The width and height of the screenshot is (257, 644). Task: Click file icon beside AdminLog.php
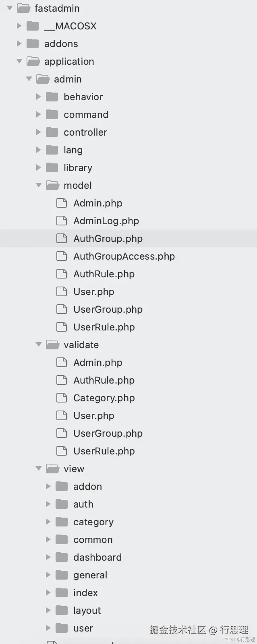pos(62,221)
